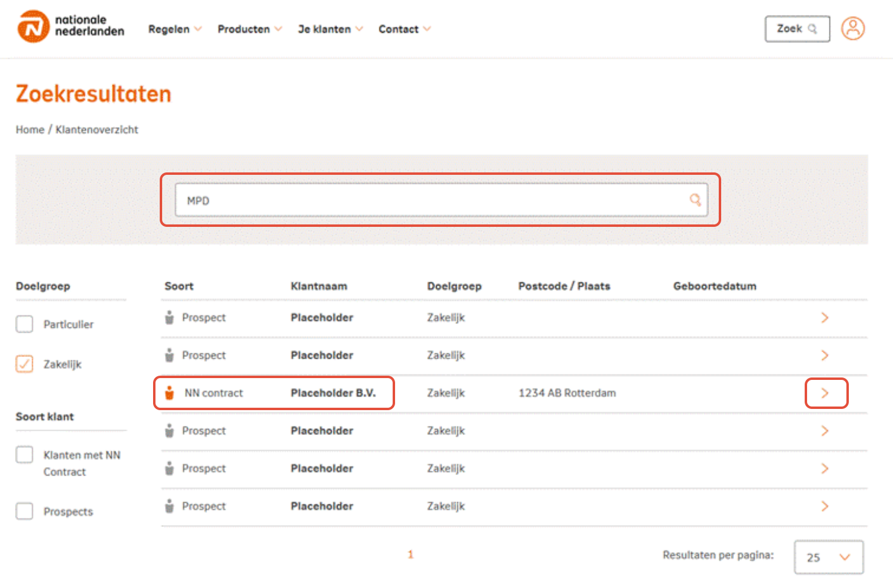The image size is (893, 588).
Task: Click the Zoek button in header
Action: tap(797, 28)
